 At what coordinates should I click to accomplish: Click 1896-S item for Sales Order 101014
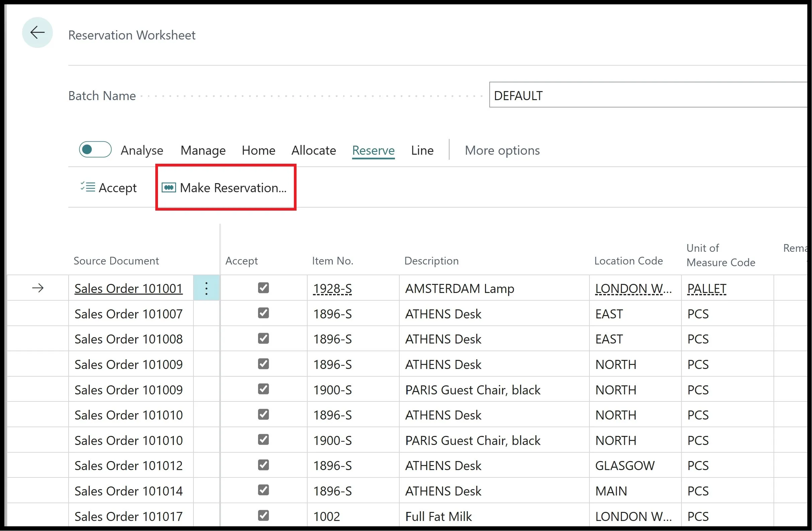pos(353,491)
